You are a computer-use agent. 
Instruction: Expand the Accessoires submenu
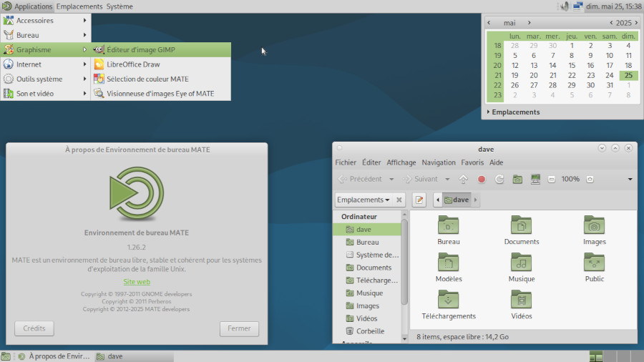[46, 21]
